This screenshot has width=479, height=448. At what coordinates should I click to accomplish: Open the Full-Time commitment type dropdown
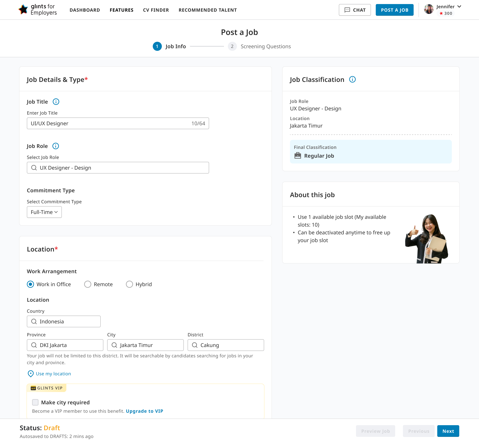pos(44,212)
